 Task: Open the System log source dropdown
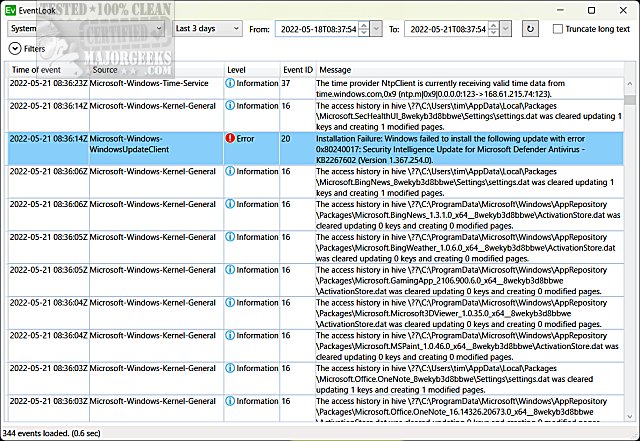86,29
